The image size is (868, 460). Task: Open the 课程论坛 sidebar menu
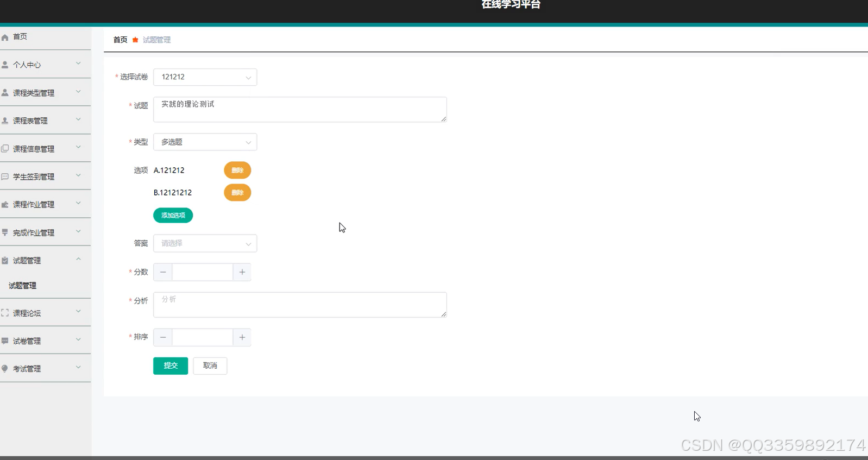45,313
